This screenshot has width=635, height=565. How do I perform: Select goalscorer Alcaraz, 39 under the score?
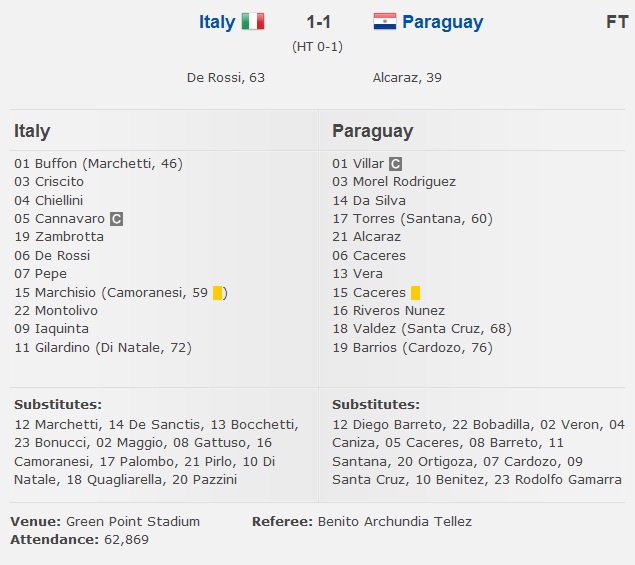pyautogui.click(x=407, y=77)
